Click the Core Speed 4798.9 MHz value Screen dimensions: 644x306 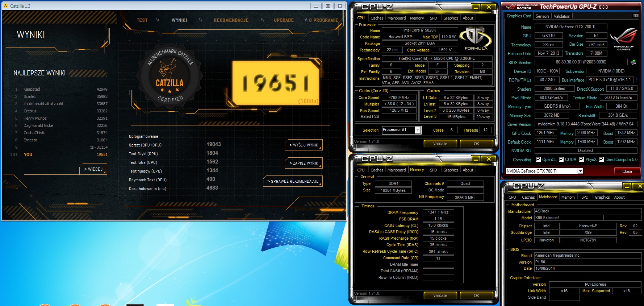click(399, 98)
